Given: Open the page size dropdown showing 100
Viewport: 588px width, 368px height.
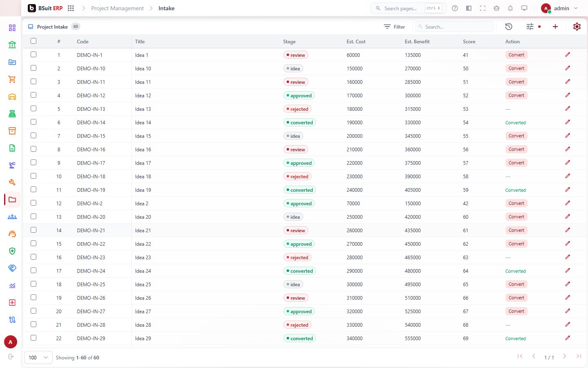Looking at the screenshot, I should coord(38,357).
